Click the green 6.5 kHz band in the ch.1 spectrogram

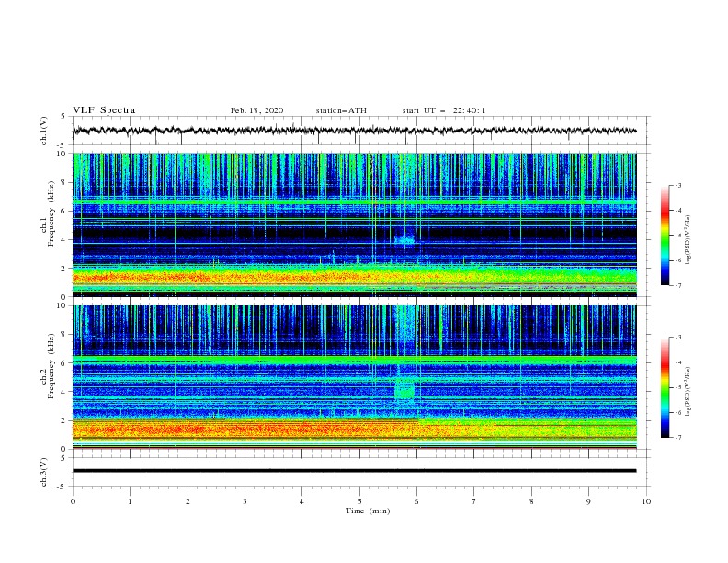tap(354, 202)
